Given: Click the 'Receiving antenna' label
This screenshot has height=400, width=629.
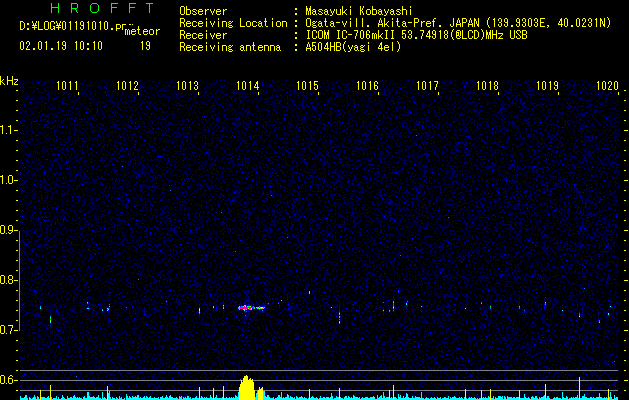Looking at the screenshot, I should click(230, 47).
